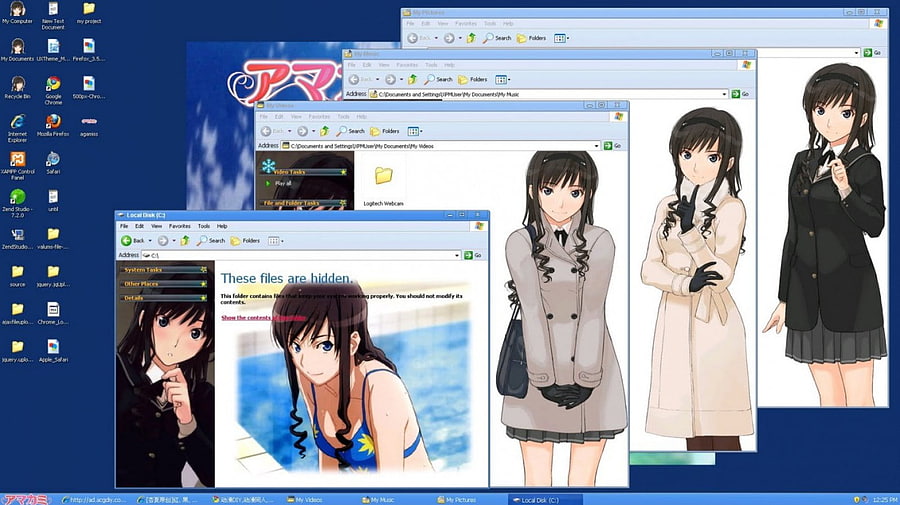Image resolution: width=900 pixels, height=505 pixels.
Task: Open Help menu in Local Disk (C:) window
Action: [222, 226]
